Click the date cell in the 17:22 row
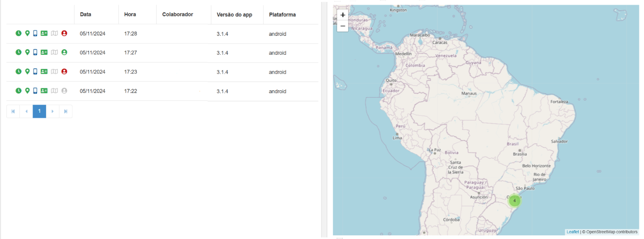Image resolution: width=644 pixels, height=239 pixels. 92,91
